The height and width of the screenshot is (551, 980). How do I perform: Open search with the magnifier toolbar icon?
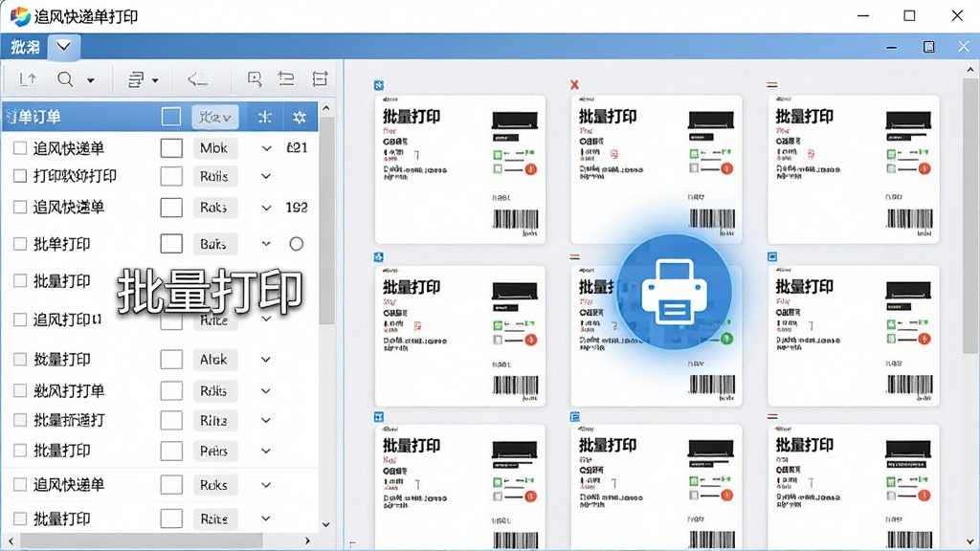pyautogui.click(x=65, y=79)
